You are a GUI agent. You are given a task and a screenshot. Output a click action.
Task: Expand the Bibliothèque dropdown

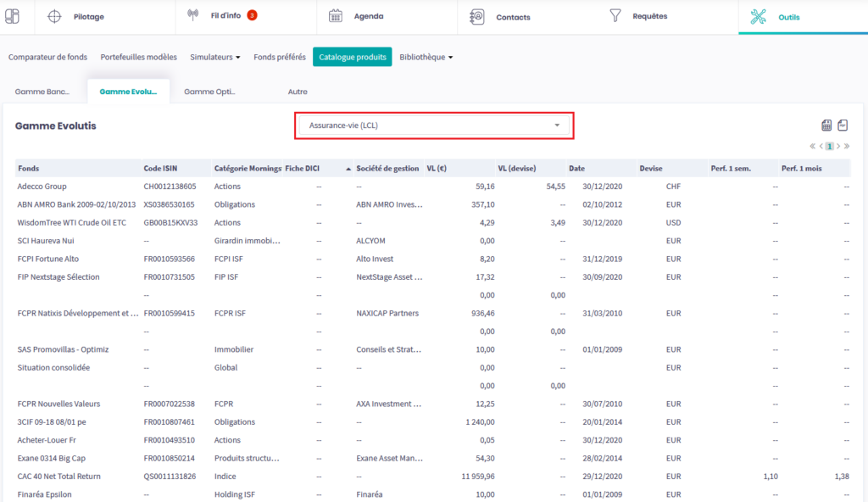tap(426, 57)
